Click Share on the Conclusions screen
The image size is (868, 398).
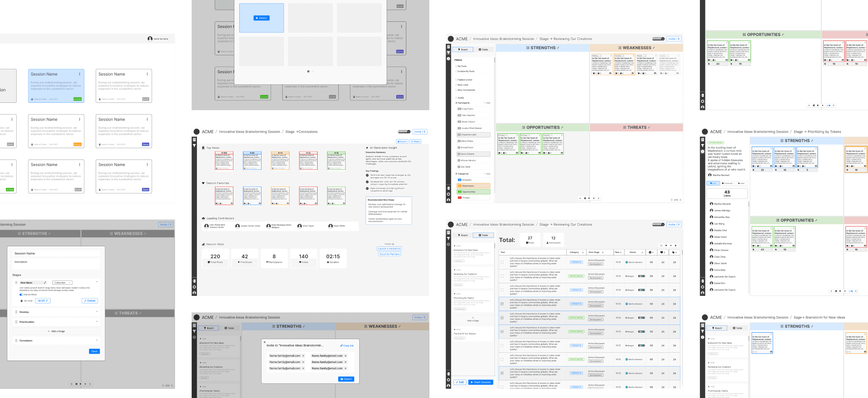pos(415,141)
